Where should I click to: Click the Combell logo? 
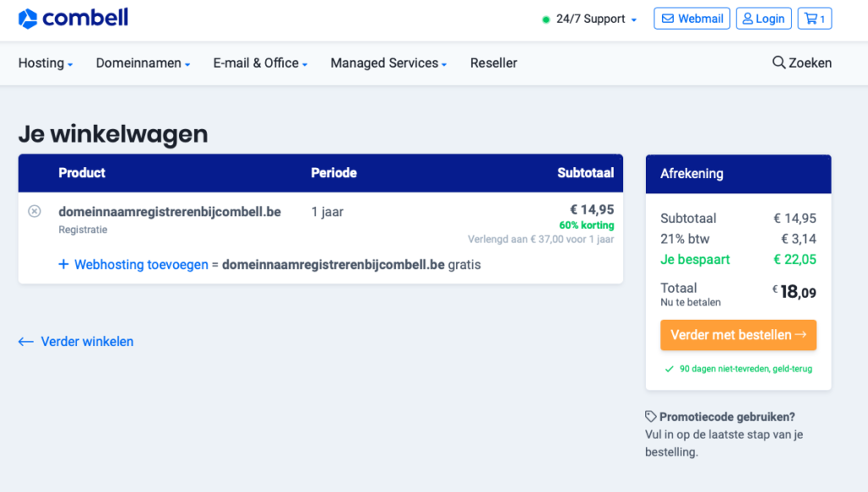tap(73, 19)
